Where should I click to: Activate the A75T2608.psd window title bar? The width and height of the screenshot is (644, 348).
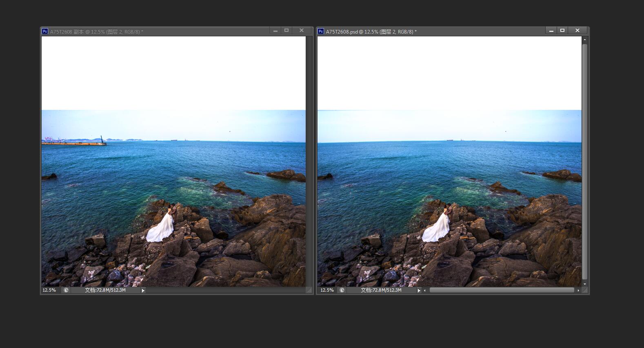[469, 31]
